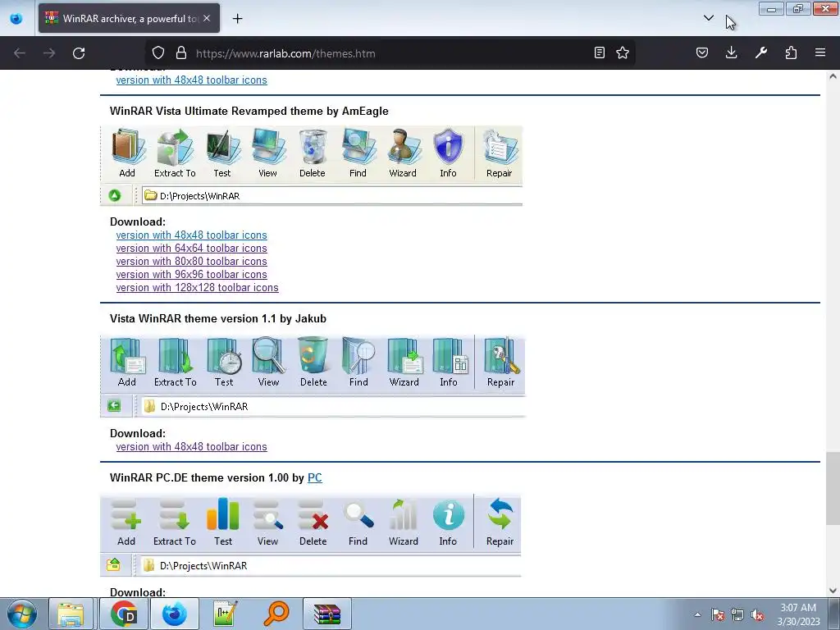The height and width of the screenshot is (630, 840).
Task: Toggle reader view in address bar
Action: tap(600, 53)
